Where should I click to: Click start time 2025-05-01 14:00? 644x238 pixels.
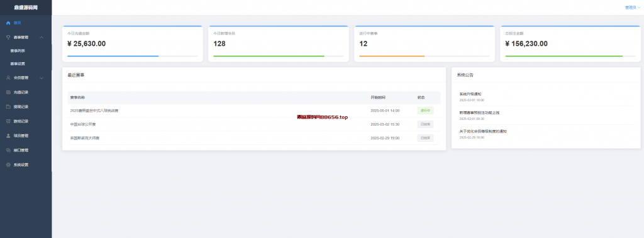385,111
